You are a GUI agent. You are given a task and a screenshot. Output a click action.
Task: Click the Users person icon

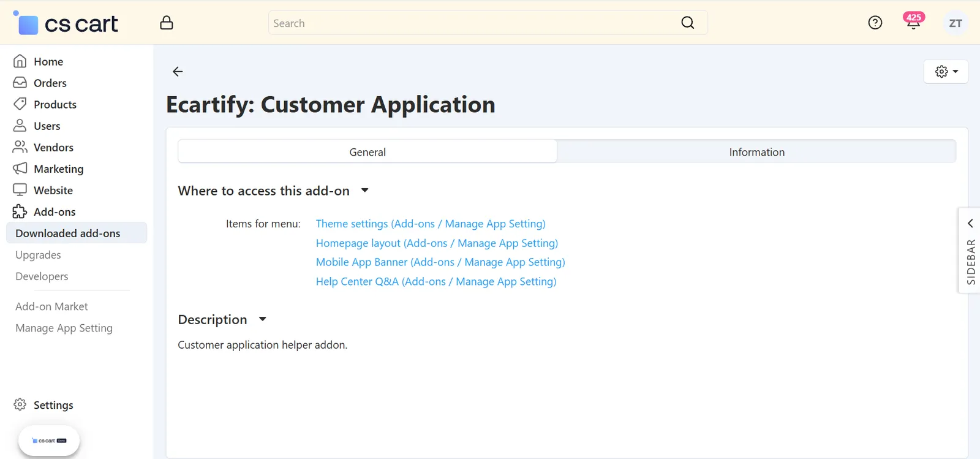point(20,126)
